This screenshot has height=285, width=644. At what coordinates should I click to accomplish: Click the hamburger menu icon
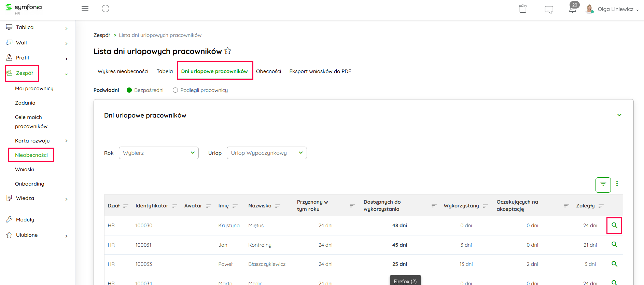[85, 9]
